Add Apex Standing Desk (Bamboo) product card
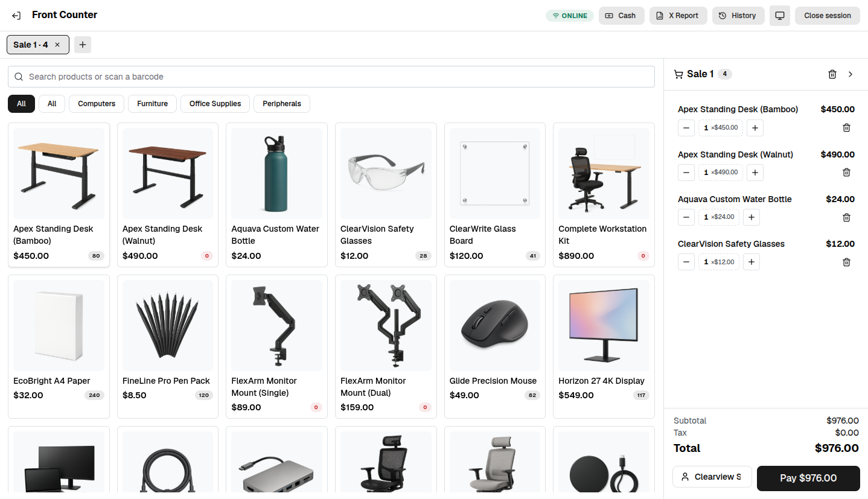The height and width of the screenshot is (499, 868). (x=59, y=195)
